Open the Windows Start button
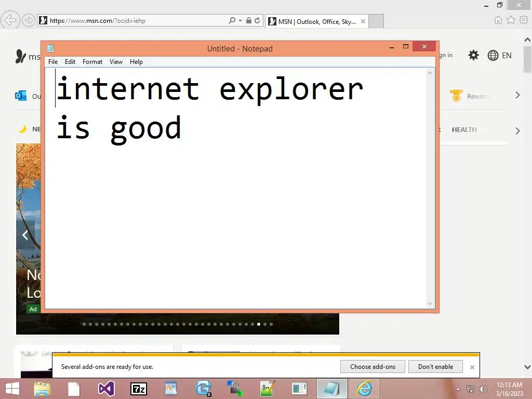Viewport: 532px width, 399px height. pos(12,389)
